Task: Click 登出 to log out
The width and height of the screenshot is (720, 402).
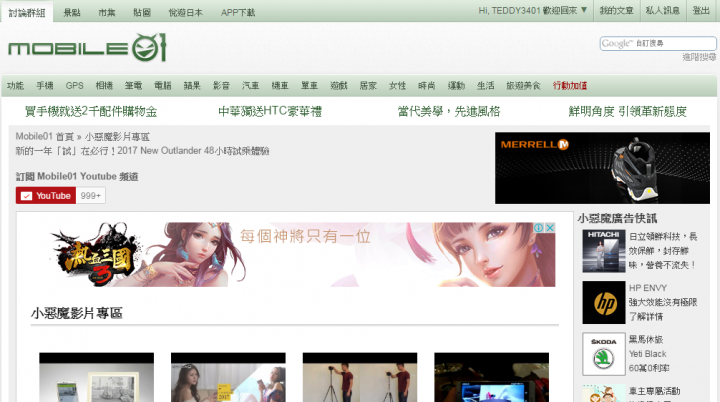Action: point(701,10)
